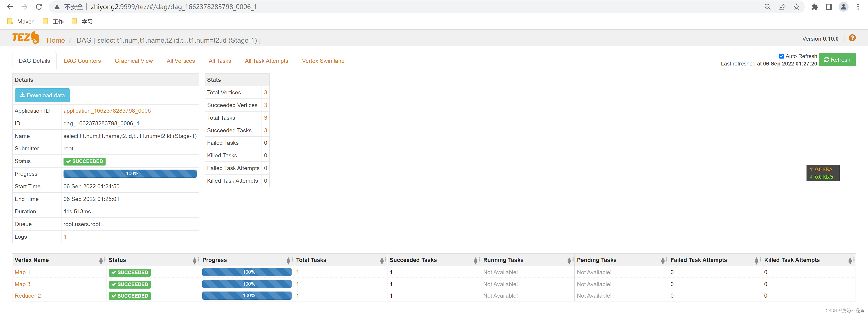Screen dimensions: 868x315
Task: Sort by Status column sort arrows
Action: (194, 260)
